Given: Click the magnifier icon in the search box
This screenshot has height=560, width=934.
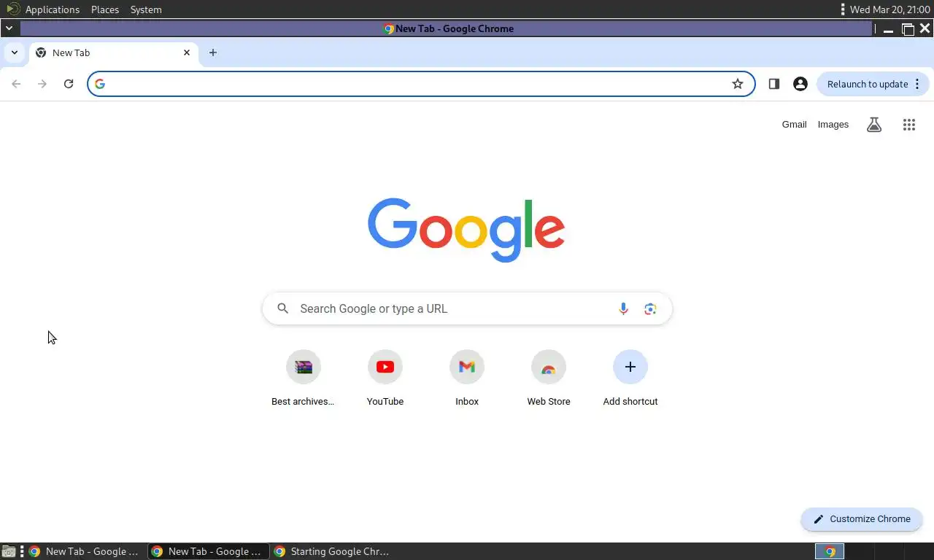Looking at the screenshot, I should click(283, 309).
